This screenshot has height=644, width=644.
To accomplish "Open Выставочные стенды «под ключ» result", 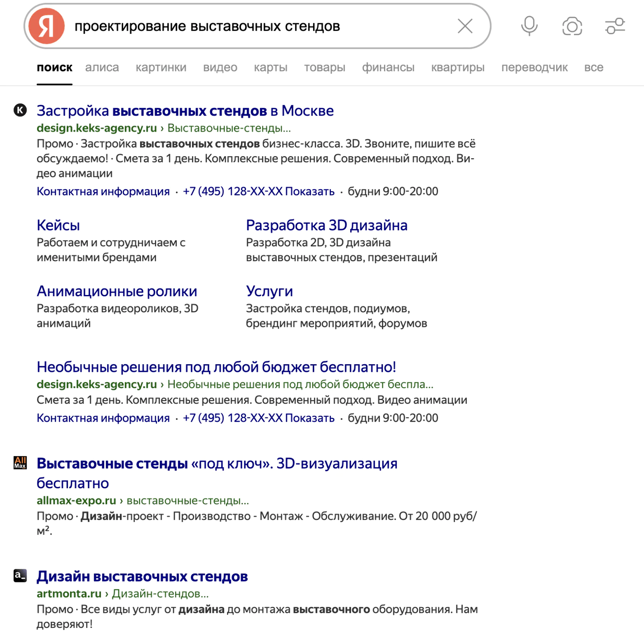I will coord(217,473).
